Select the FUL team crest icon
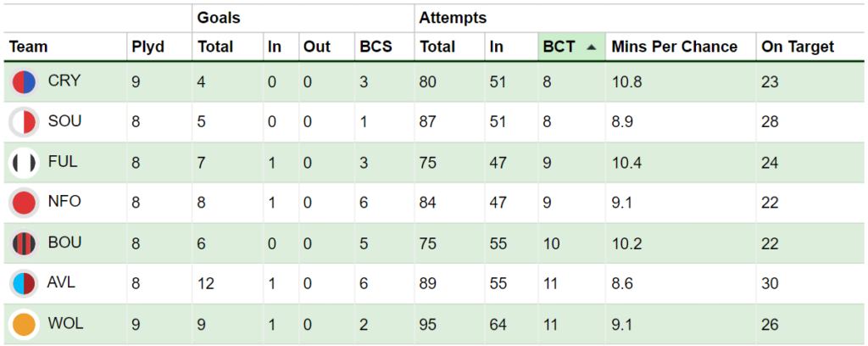The width and height of the screenshot is (868, 346). [x=24, y=163]
